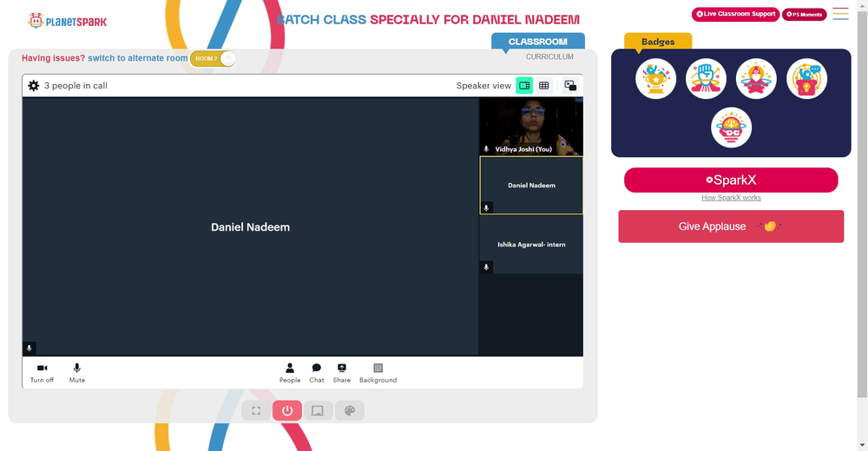Open the CLASSROOM tab

click(538, 42)
